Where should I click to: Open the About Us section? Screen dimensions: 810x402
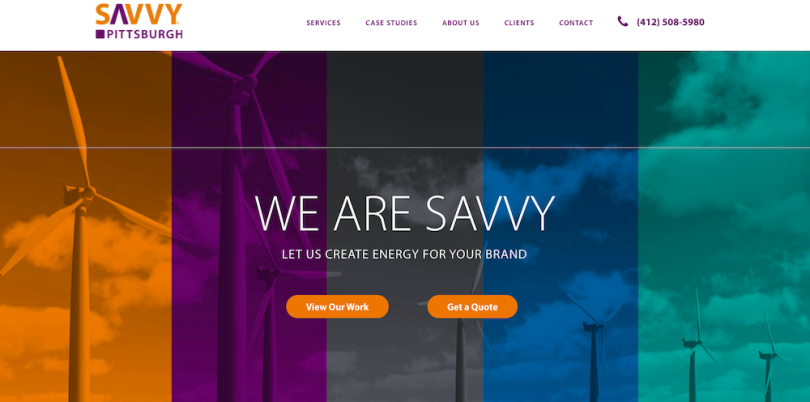(x=461, y=23)
